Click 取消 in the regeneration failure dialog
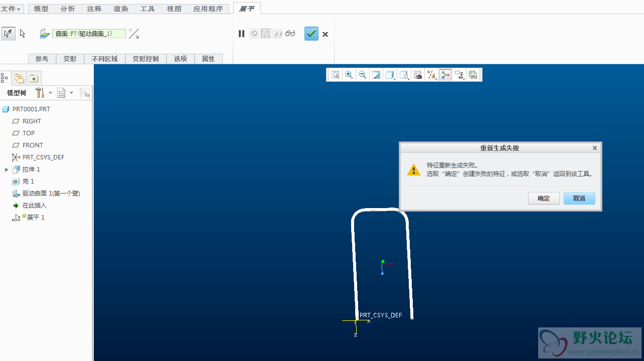 tap(579, 198)
